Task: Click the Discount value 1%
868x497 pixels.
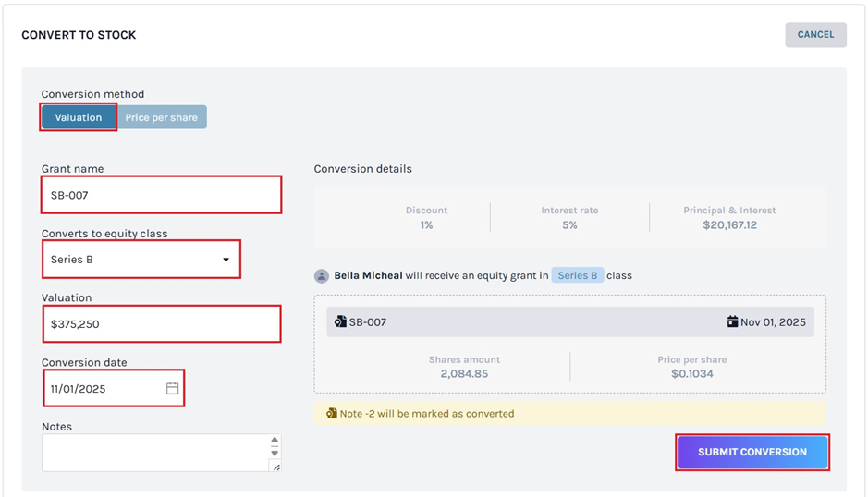Action: pos(426,224)
